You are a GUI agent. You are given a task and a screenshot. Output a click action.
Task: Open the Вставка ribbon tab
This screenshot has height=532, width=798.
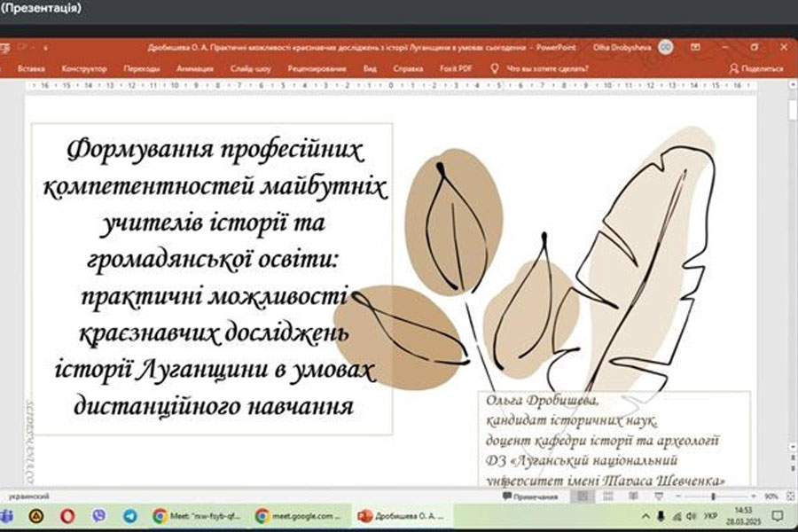pos(31,67)
